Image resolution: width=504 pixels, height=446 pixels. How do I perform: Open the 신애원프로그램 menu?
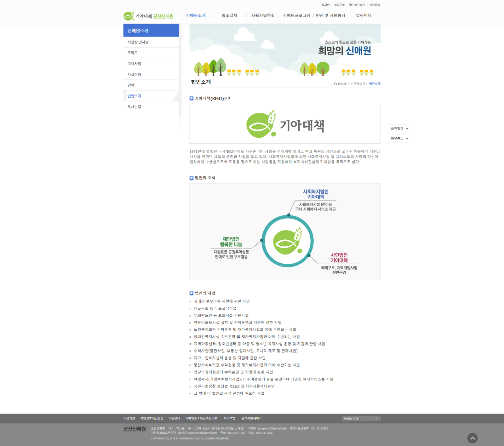tap(297, 15)
